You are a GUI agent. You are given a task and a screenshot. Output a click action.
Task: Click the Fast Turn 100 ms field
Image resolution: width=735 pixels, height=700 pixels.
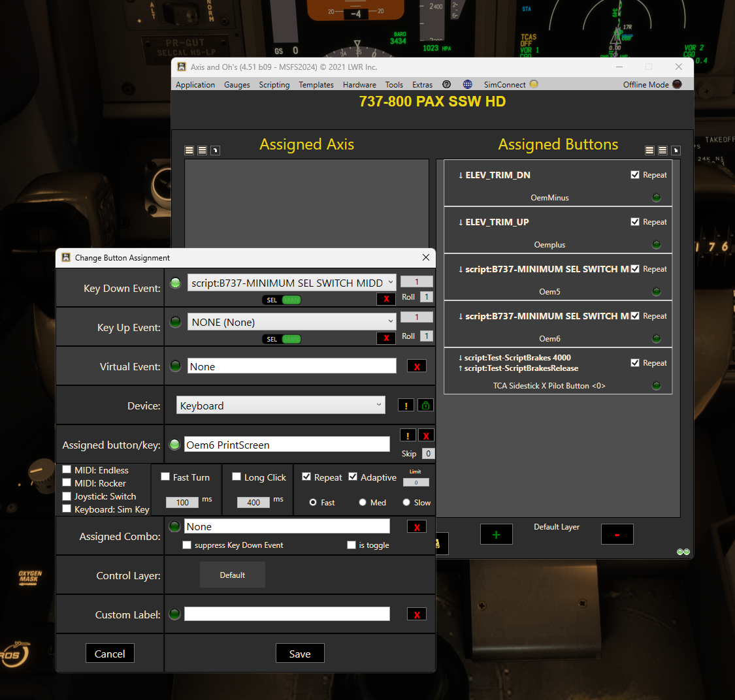[x=182, y=502]
